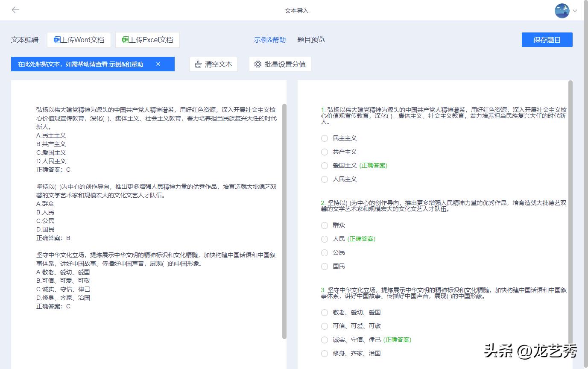Switch to the 示例&帮助 tab

point(269,39)
